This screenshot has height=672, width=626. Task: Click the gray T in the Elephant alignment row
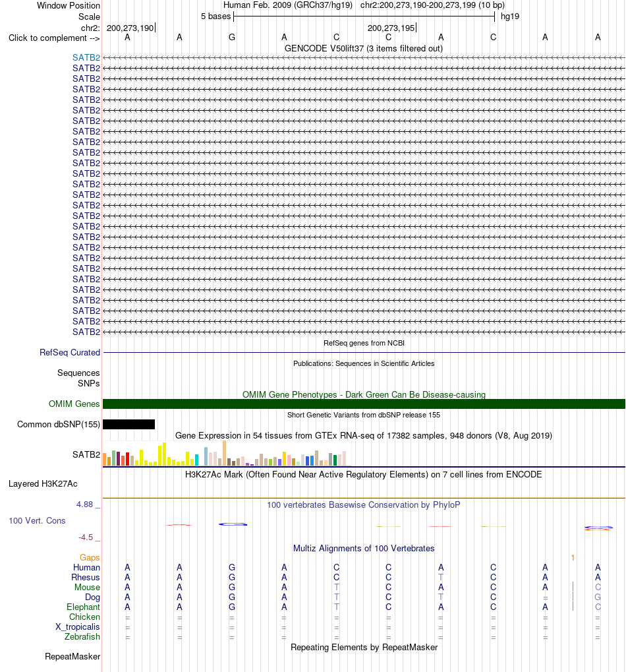pos(337,607)
